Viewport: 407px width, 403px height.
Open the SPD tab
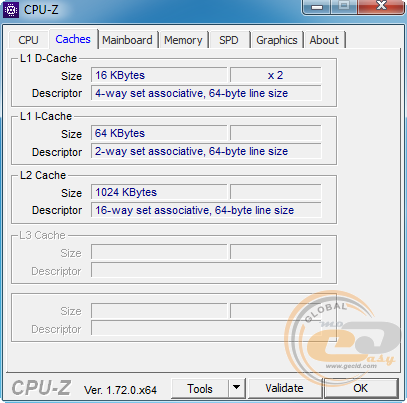pyautogui.click(x=229, y=40)
